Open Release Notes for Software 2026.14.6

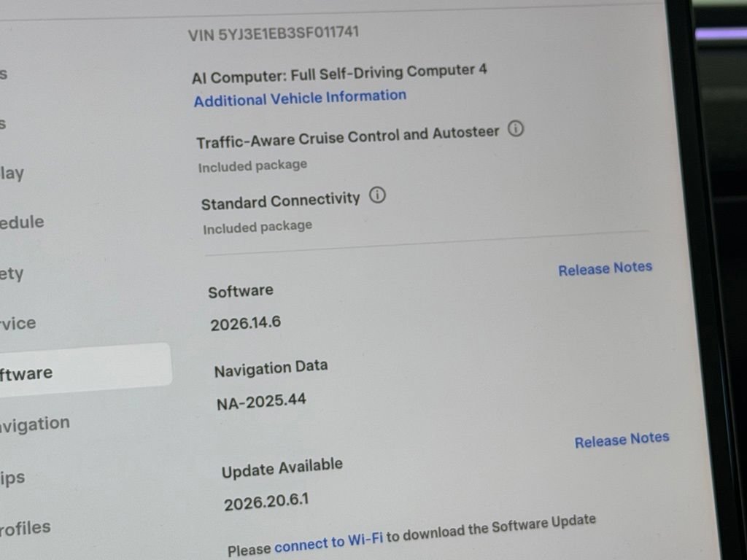click(x=605, y=268)
